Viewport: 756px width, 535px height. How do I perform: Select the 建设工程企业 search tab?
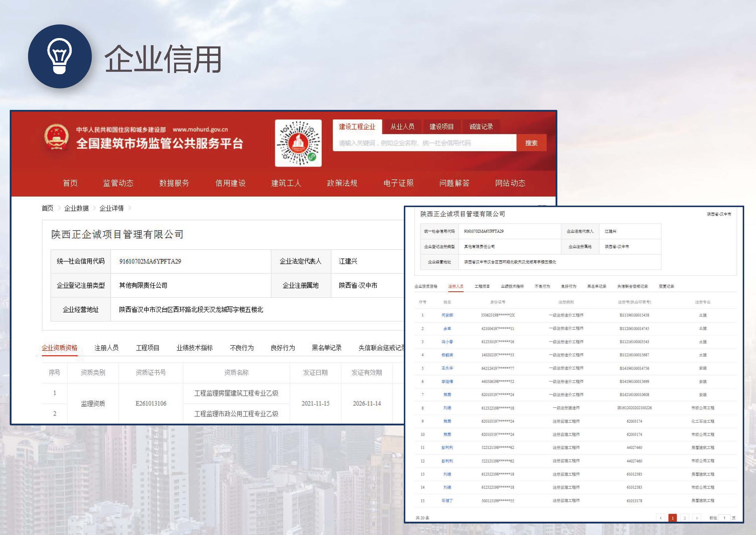tap(357, 126)
